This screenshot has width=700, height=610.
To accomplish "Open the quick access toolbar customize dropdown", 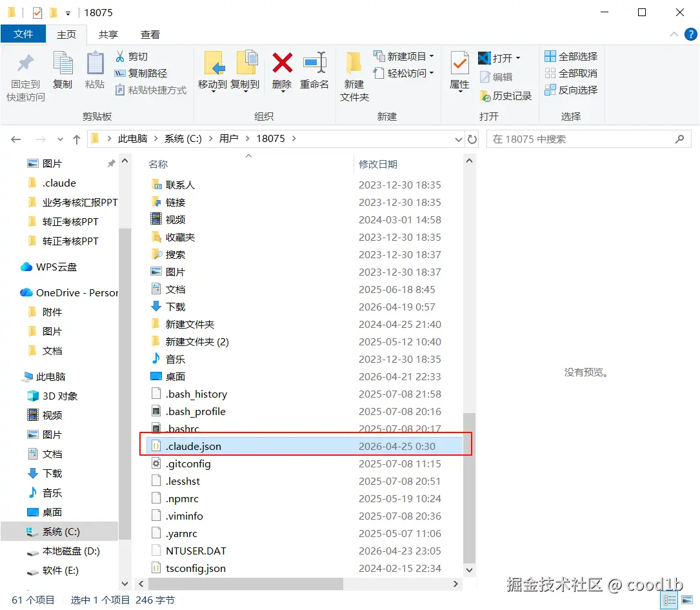I will pyautogui.click(x=68, y=14).
